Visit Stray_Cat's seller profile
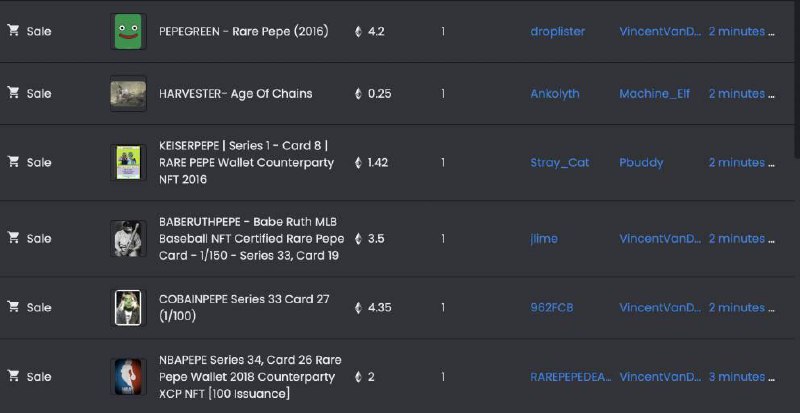 point(560,162)
